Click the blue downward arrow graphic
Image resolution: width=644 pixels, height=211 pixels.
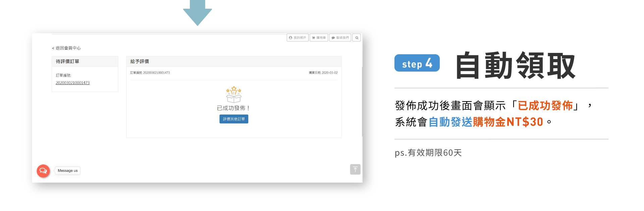(198, 13)
